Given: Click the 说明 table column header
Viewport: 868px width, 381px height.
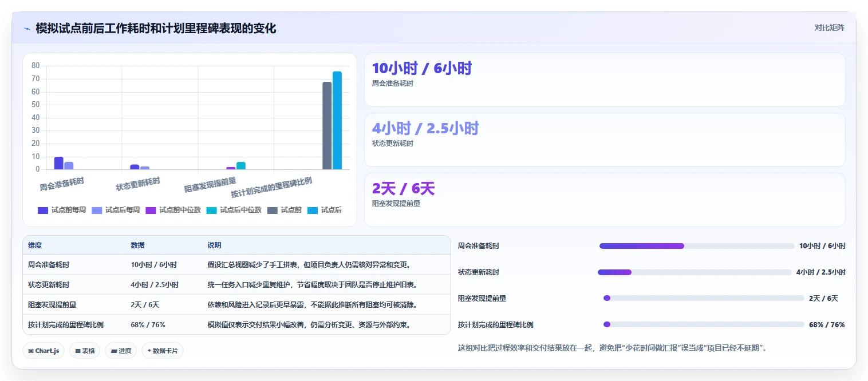Looking at the screenshot, I should [214, 245].
